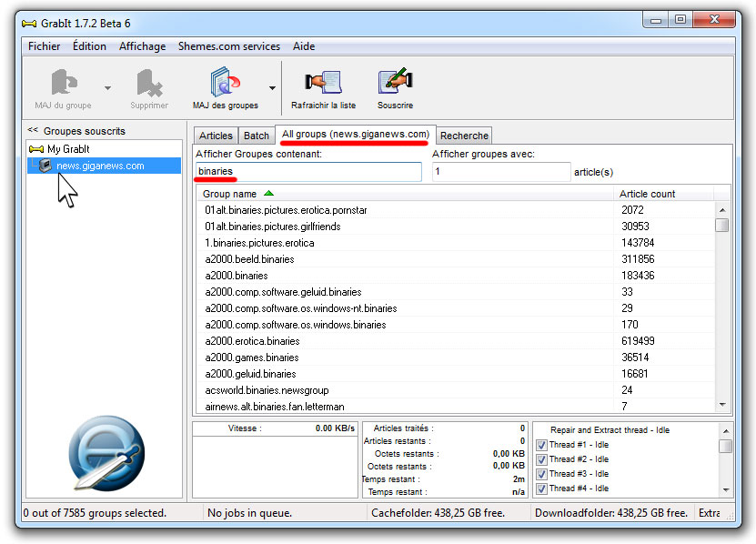The image size is (756, 544).
Task: Click the group list scrollbar thumb
Action: (721, 226)
